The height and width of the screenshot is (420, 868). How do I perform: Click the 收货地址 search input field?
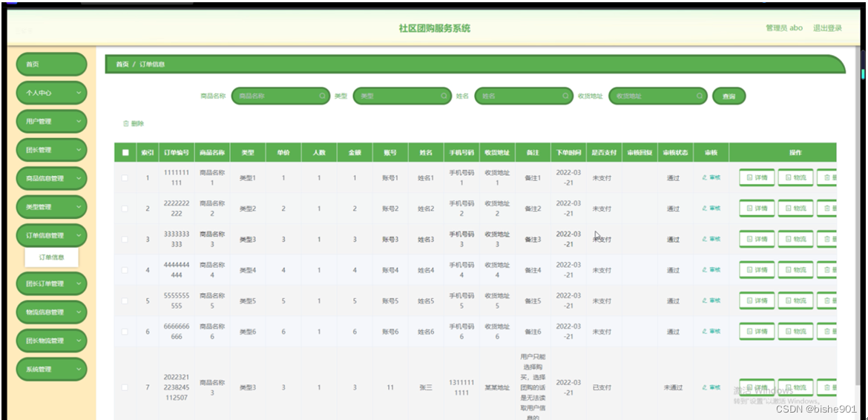coord(658,96)
